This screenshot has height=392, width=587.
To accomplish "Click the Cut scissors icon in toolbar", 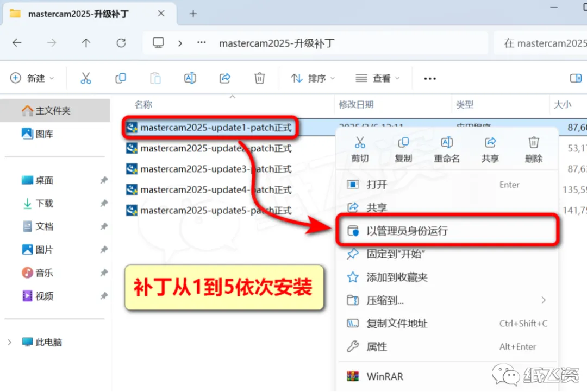I will tap(86, 78).
